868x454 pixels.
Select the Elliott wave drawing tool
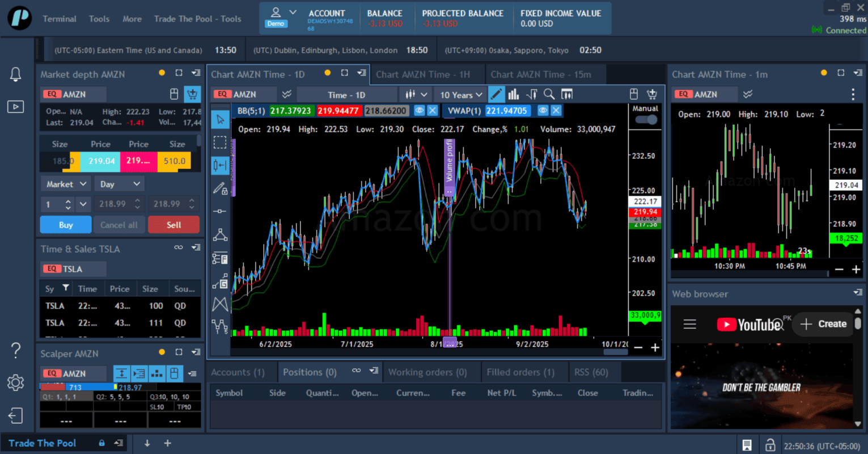220,327
